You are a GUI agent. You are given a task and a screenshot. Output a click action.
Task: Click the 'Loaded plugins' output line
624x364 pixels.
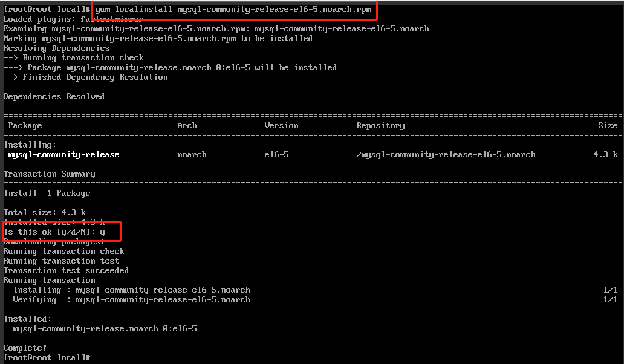[x=73, y=19]
